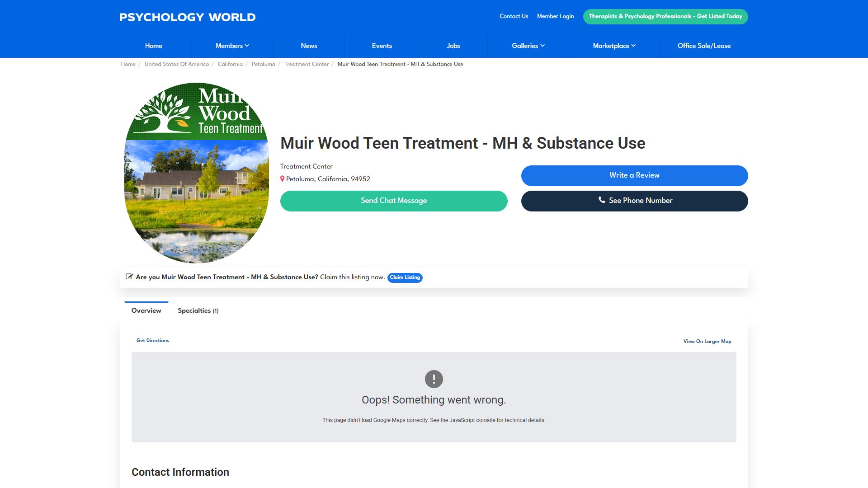Image resolution: width=868 pixels, height=488 pixels.
Task: Click Send Chat Message button
Action: [394, 201]
